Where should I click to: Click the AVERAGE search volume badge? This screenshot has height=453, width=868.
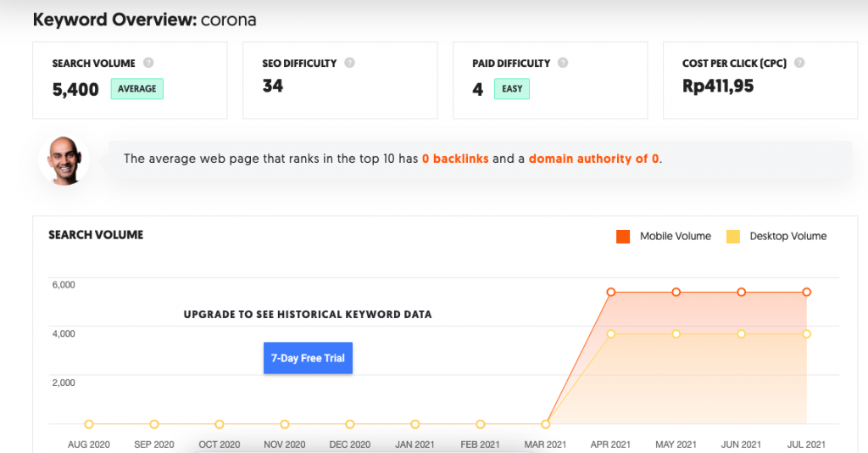pyautogui.click(x=137, y=89)
